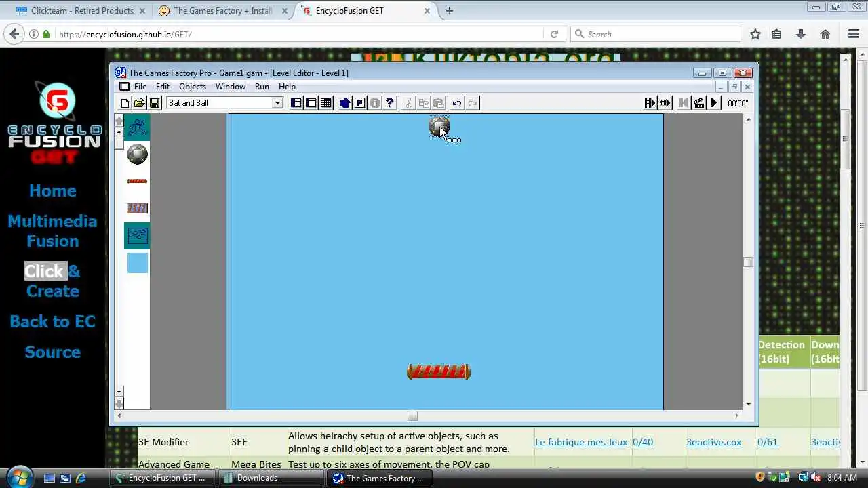Click the 'Le fabrique mes Jeux' table link

[581, 442]
